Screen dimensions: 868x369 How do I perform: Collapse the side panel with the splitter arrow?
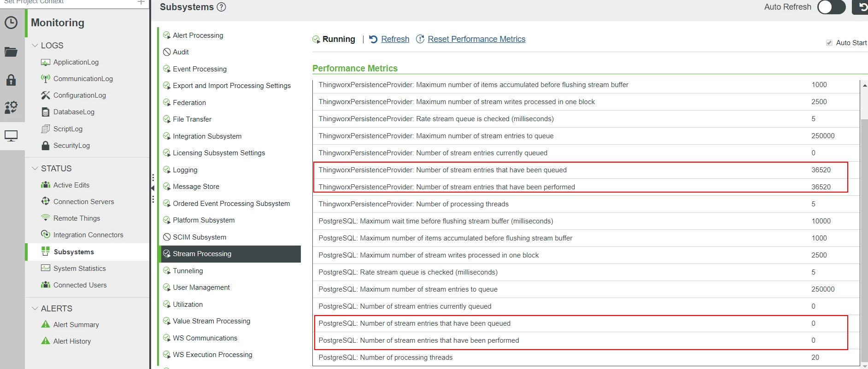coord(152,188)
